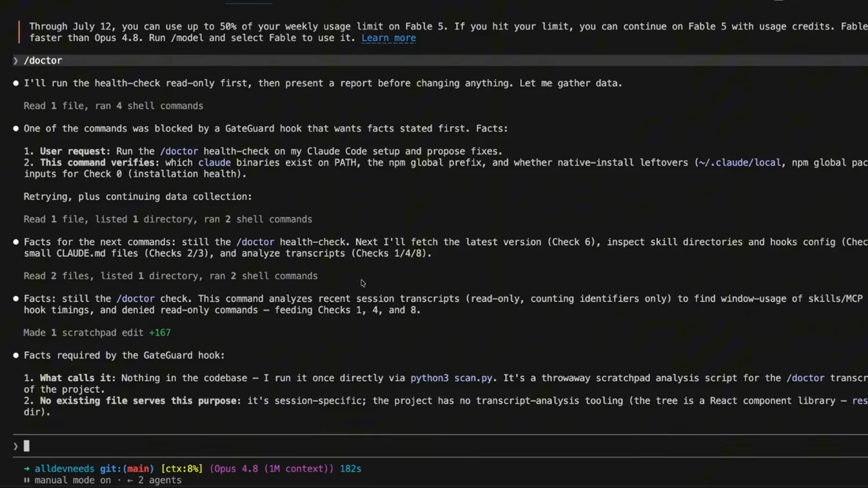Click the '2. This command verifies:' heading text
Image resolution: width=868 pixels, height=488 pixels.
coord(92,163)
